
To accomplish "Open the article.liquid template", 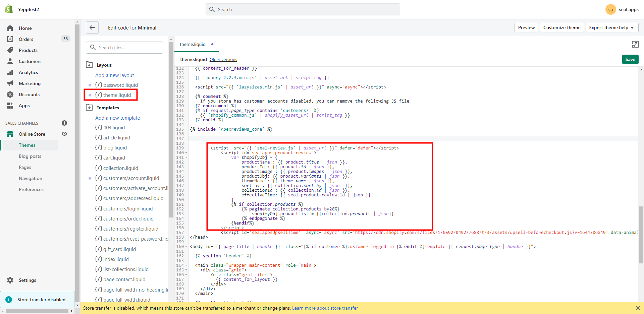I will coord(112,138).
